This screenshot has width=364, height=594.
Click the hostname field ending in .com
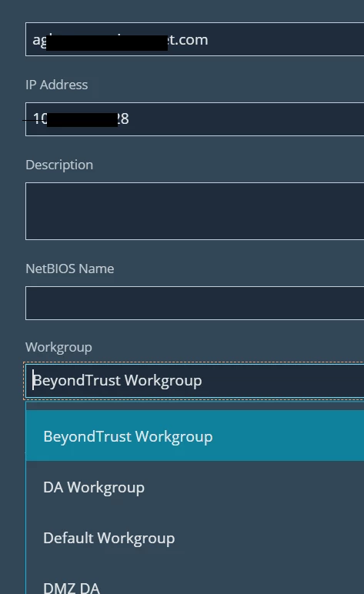[x=195, y=39]
